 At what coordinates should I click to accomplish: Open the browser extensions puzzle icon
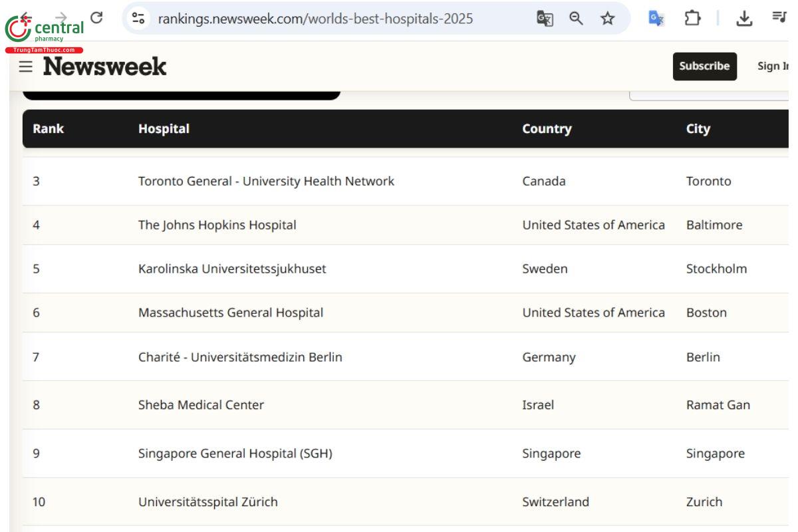(x=692, y=19)
